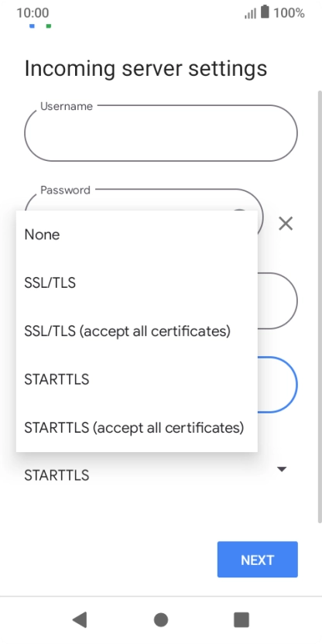Tap the blue notification dot under the clock
This screenshot has height=644, width=322.
coord(32,26)
